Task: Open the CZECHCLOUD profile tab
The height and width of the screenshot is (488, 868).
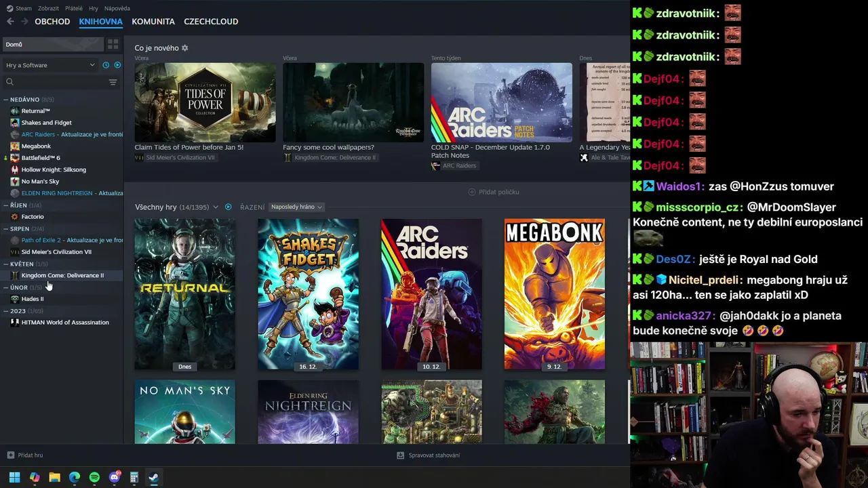Action: click(211, 21)
